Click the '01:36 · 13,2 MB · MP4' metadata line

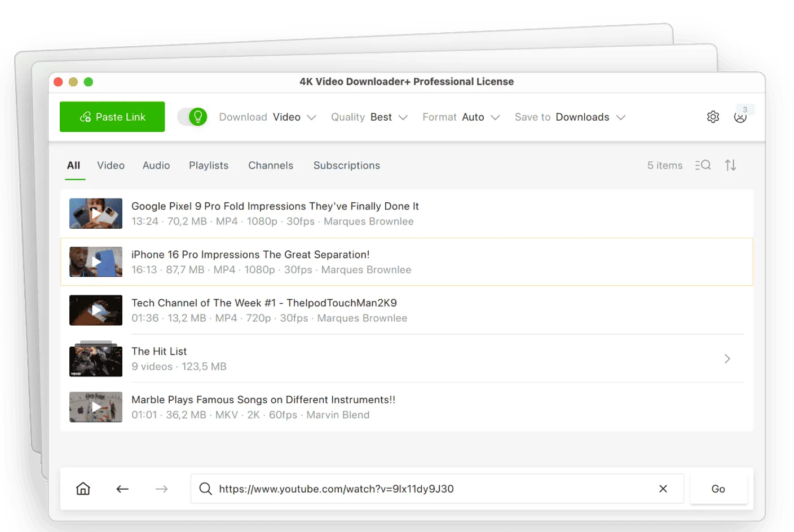pos(269,318)
